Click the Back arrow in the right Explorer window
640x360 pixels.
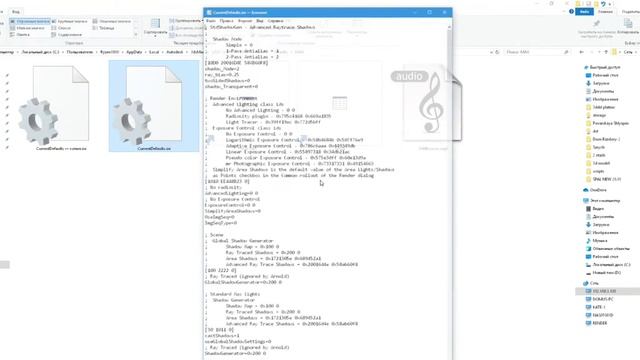[582, 52]
